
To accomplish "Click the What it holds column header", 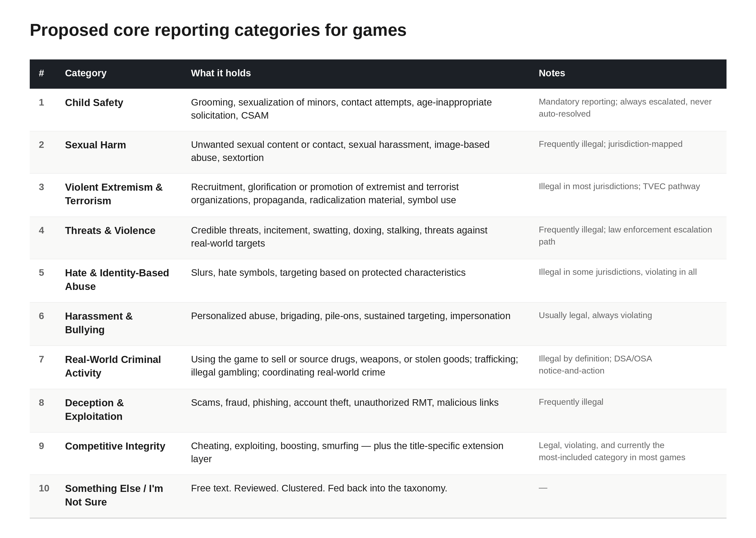I will pos(221,73).
